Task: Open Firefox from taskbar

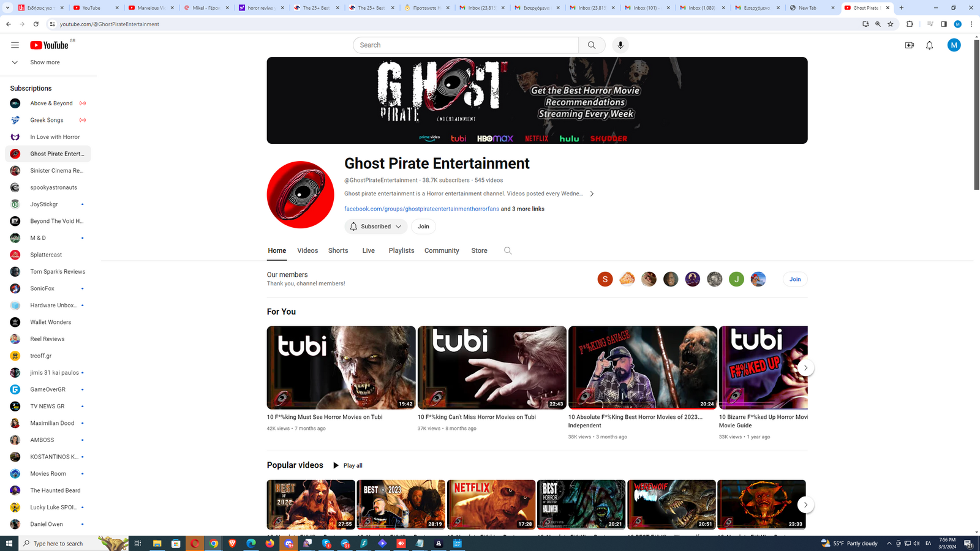Action: point(270,543)
